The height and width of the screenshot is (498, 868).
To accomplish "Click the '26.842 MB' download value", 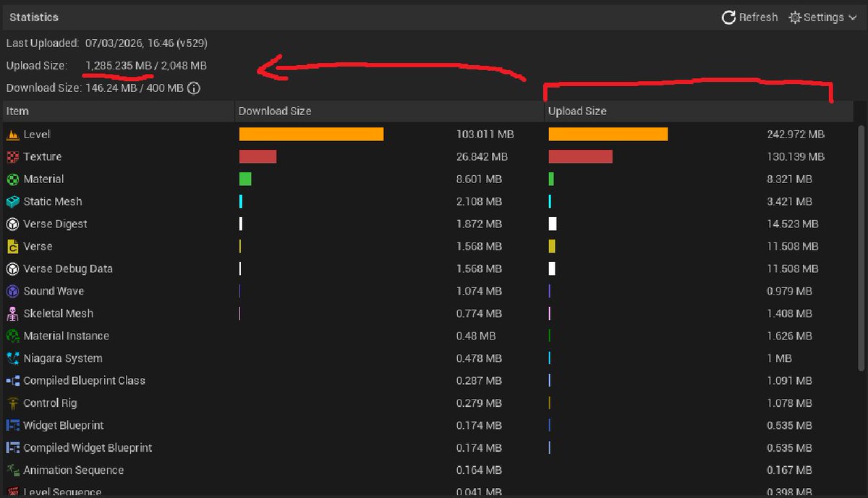I will click(x=482, y=157).
